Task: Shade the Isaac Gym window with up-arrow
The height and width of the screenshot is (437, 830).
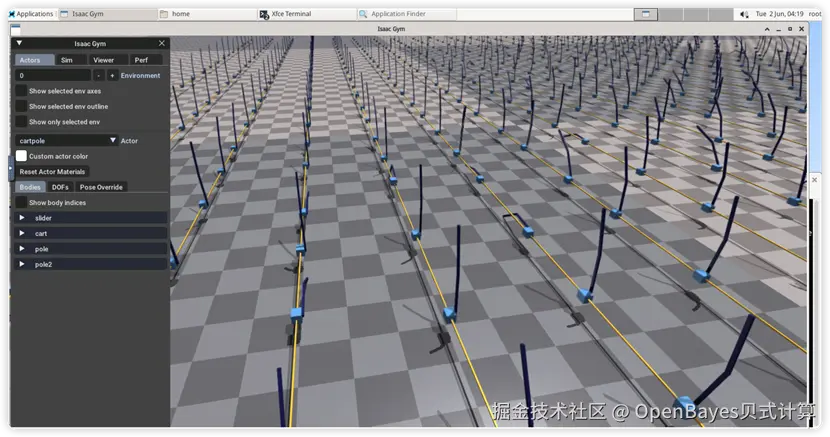Action: click(767, 29)
